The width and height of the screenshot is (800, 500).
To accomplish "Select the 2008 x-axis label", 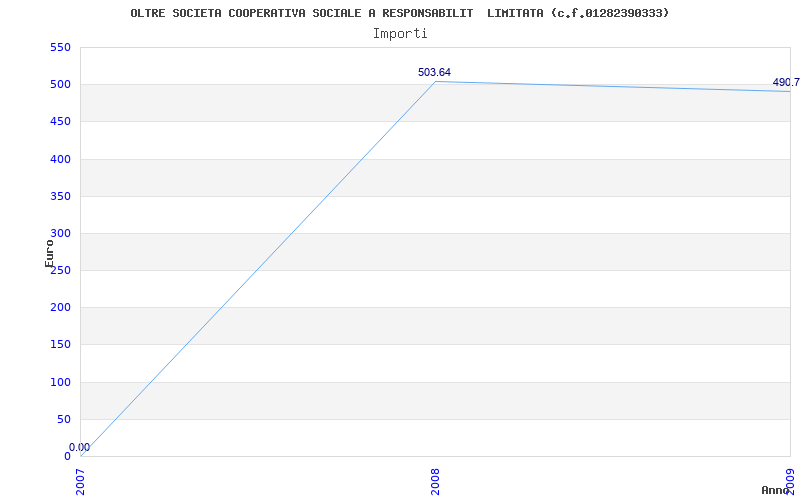I will coord(435,482).
